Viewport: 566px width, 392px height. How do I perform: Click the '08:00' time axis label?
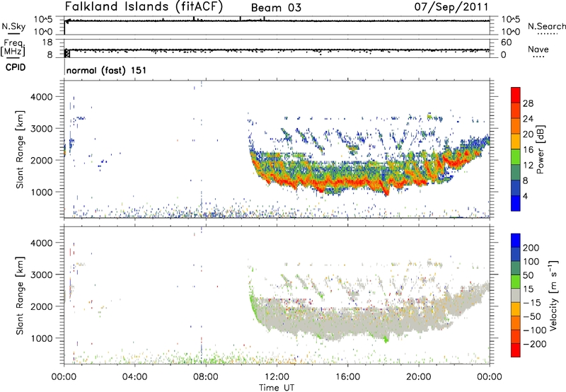[206, 377]
